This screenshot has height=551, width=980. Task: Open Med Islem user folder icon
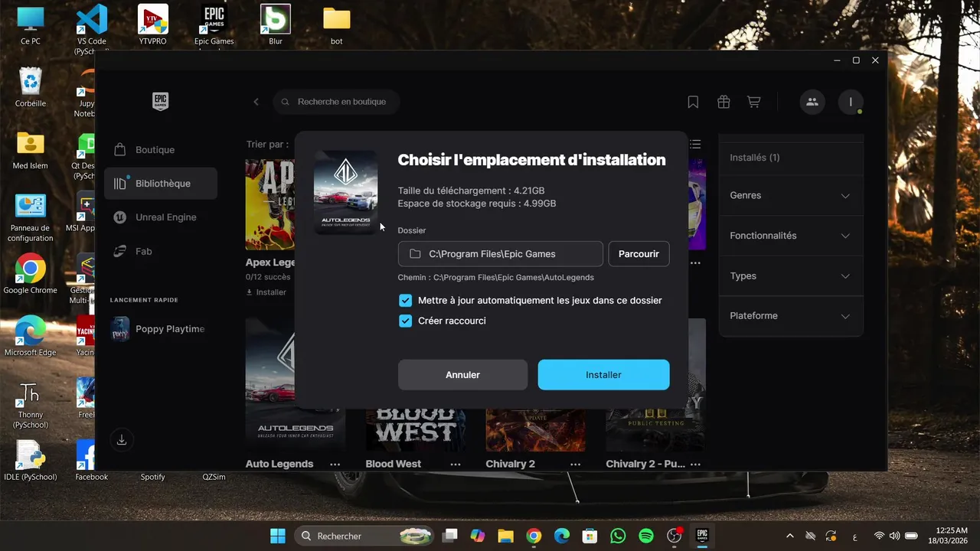(31, 150)
